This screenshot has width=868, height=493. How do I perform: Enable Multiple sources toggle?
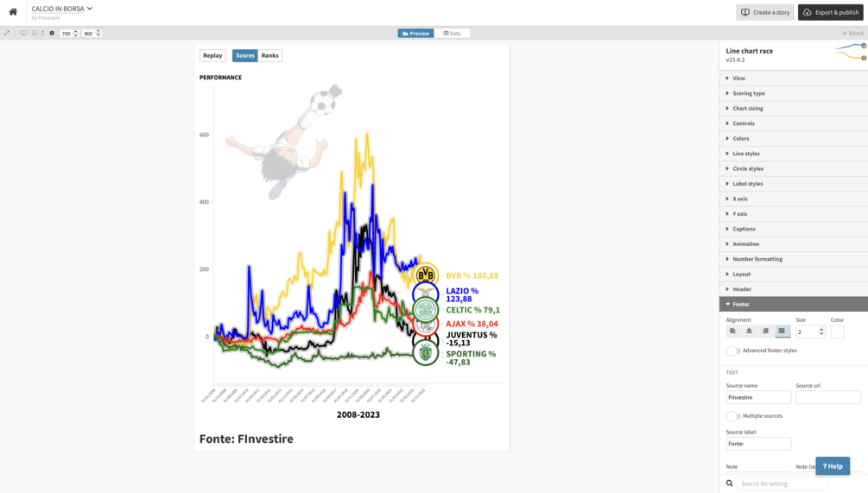[733, 416]
